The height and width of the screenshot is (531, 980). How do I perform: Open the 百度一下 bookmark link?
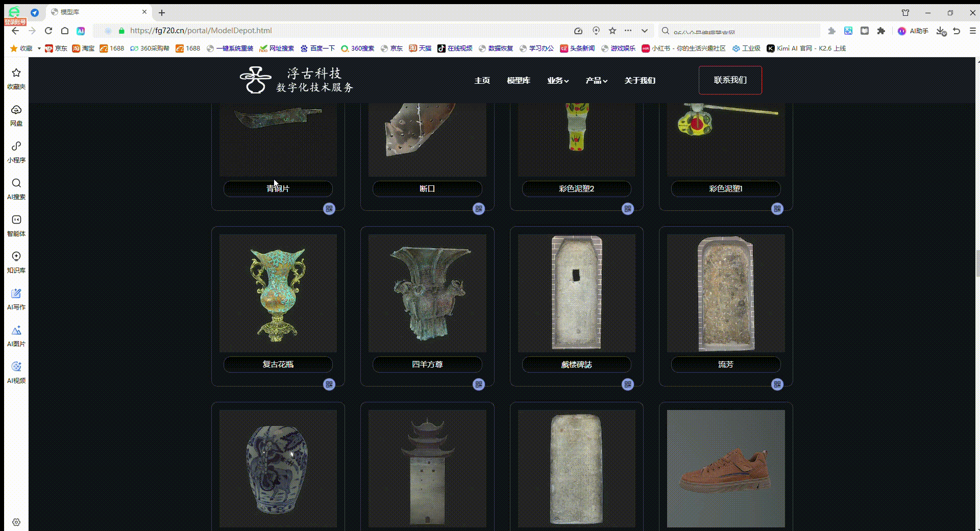coord(317,49)
